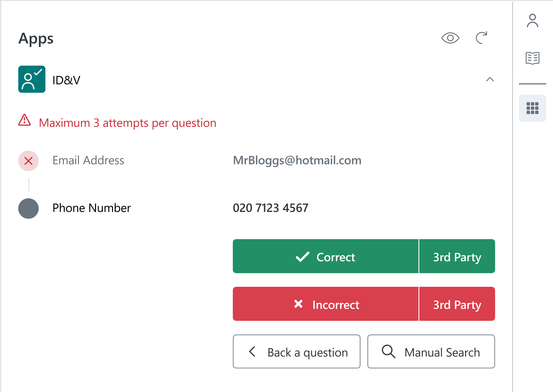This screenshot has width=553, height=392.
Task: Click the red warning triangle icon
Action: pos(24,120)
